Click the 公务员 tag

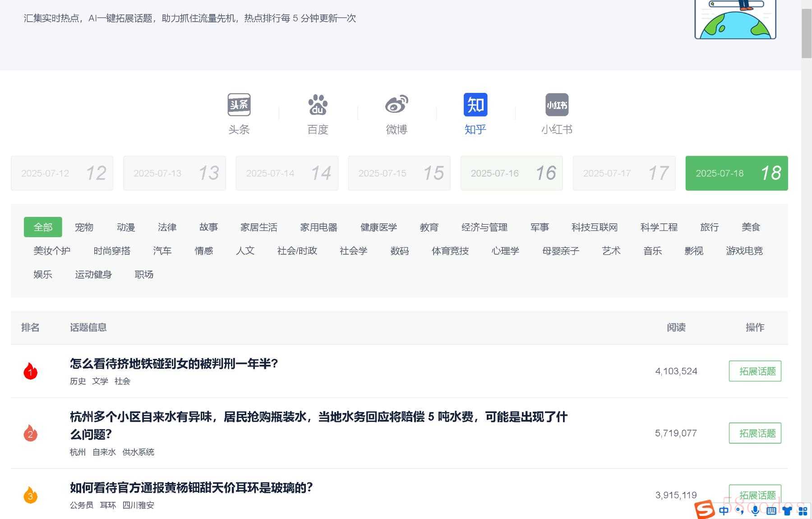(x=82, y=505)
